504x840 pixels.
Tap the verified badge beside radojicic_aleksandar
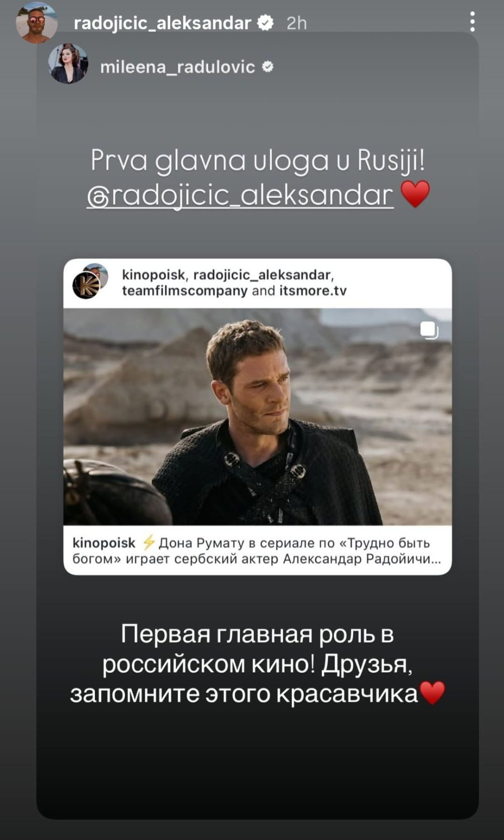(x=265, y=23)
